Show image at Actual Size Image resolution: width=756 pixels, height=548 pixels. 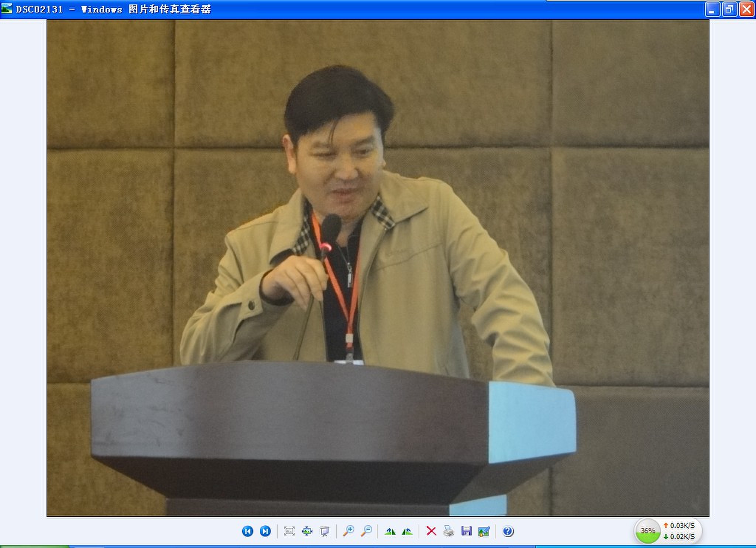307,531
